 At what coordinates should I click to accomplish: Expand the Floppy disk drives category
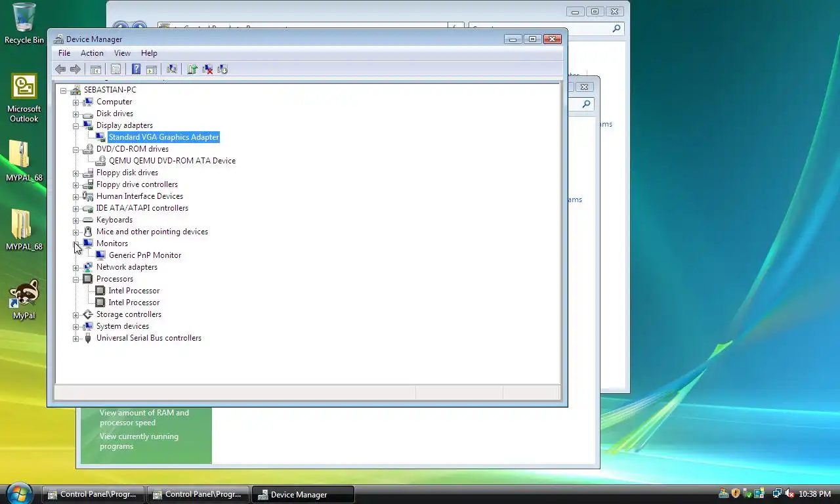(x=75, y=173)
